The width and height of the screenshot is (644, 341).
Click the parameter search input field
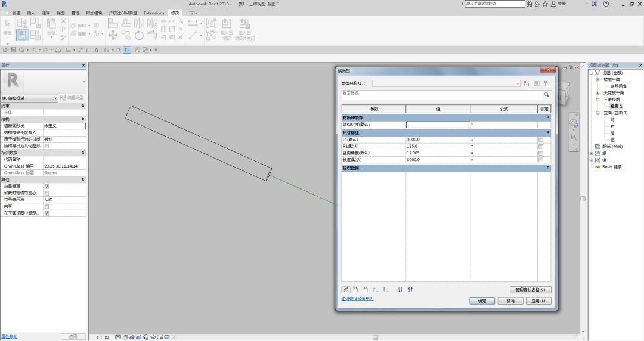442,95
